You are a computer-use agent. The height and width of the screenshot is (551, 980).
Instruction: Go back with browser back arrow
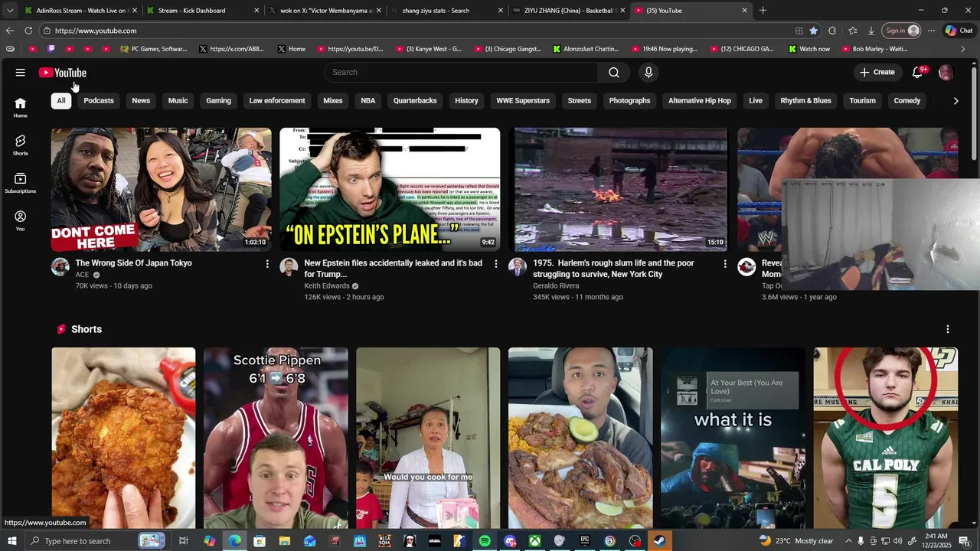click(x=9, y=31)
